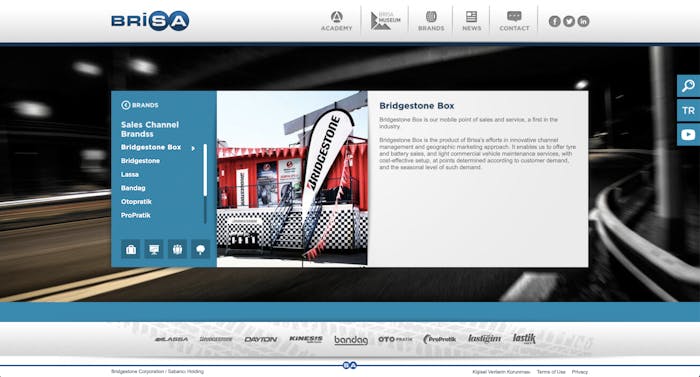Select Bandag in the brand list
The width and height of the screenshot is (700, 377).
[133, 188]
